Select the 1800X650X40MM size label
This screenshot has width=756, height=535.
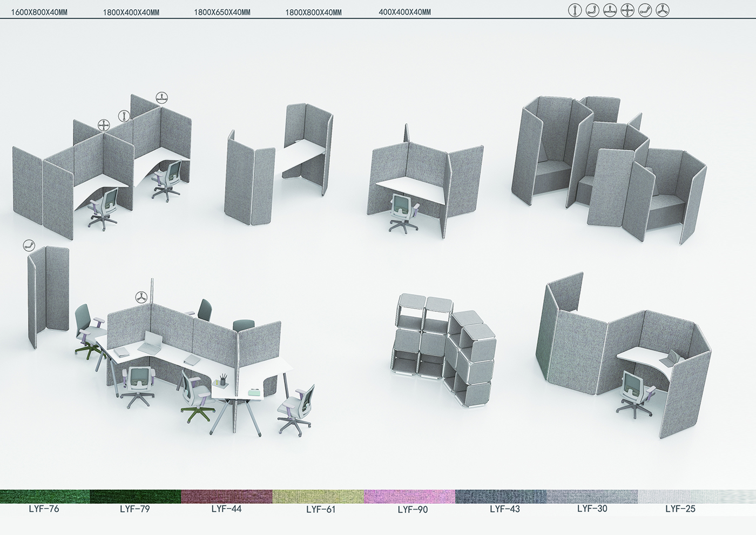pyautogui.click(x=222, y=12)
